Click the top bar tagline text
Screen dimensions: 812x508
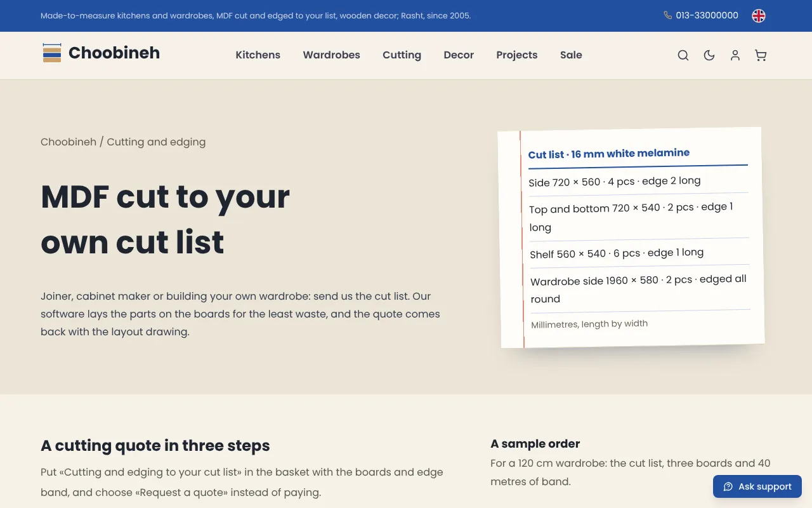(x=256, y=15)
